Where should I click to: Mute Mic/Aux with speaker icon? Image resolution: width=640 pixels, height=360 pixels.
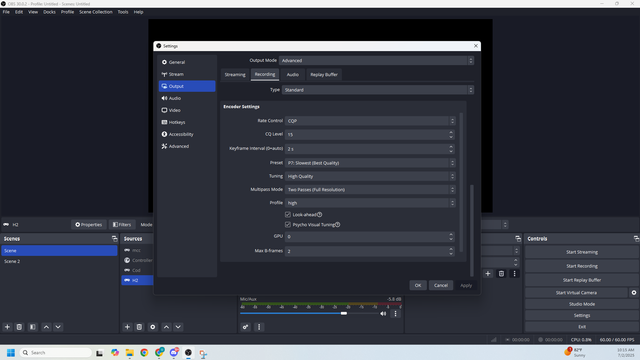click(383, 313)
